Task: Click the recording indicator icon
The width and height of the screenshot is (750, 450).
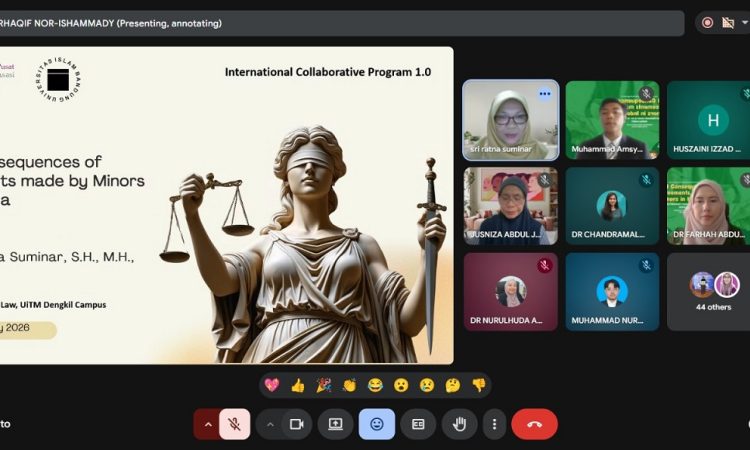Action: tap(707, 23)
